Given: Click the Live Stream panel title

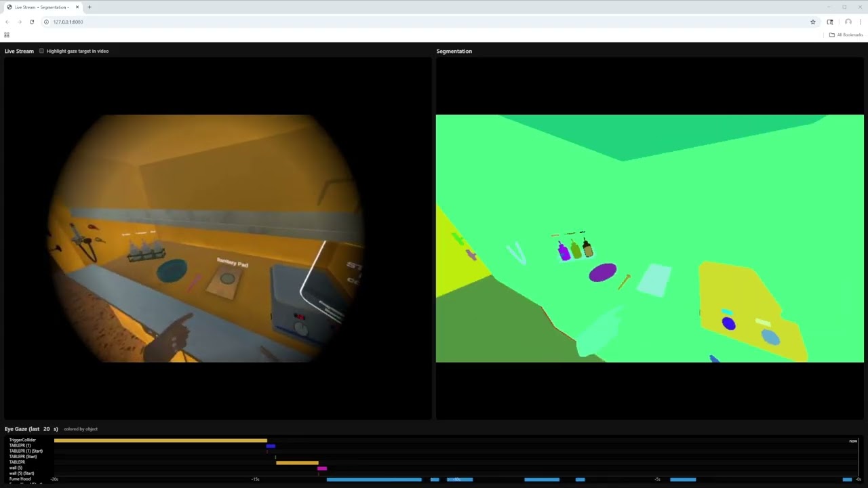Looking at the screenshot, I should [19, 51].
